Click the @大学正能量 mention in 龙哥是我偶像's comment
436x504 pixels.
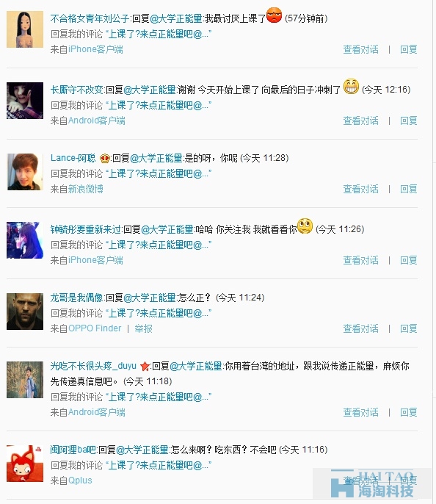tap(149, 298)
